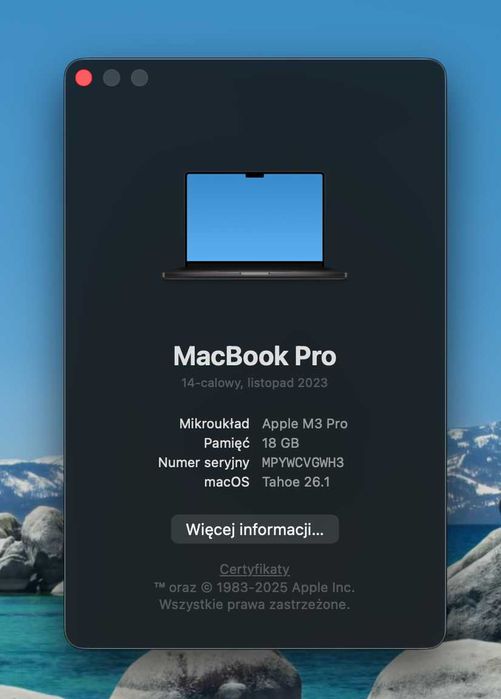Click the "1983-2025 Apple Inc." copyright line
Screen dimensions: 501x699
point(255,588)
